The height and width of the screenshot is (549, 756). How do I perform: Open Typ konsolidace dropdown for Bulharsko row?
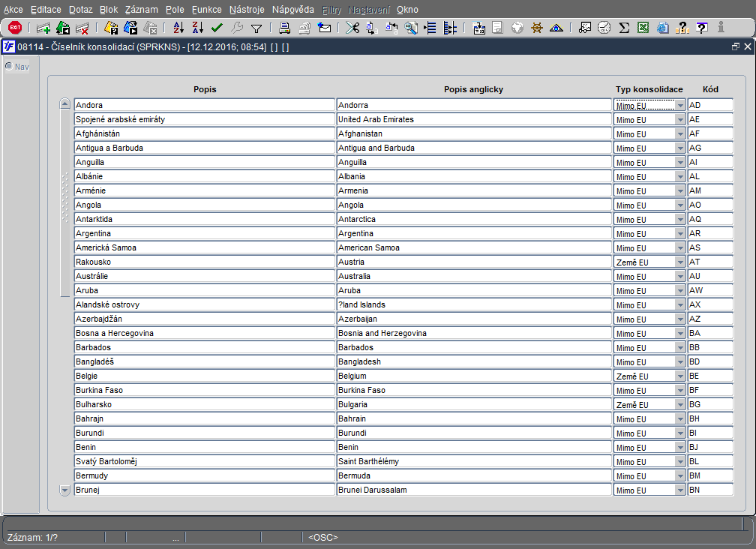(x=679, y=404)
